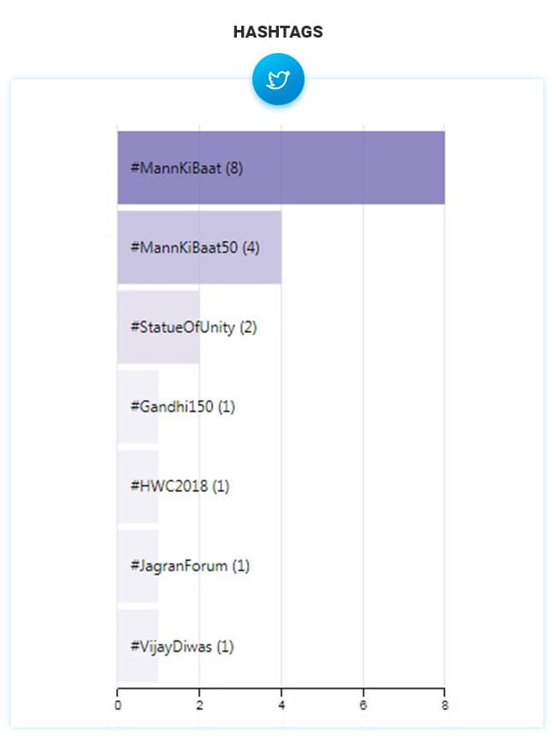Select the pale bar beside #Gandhi150
The width and height of the screenshot is (556, 756).
(x=123, y=407)
